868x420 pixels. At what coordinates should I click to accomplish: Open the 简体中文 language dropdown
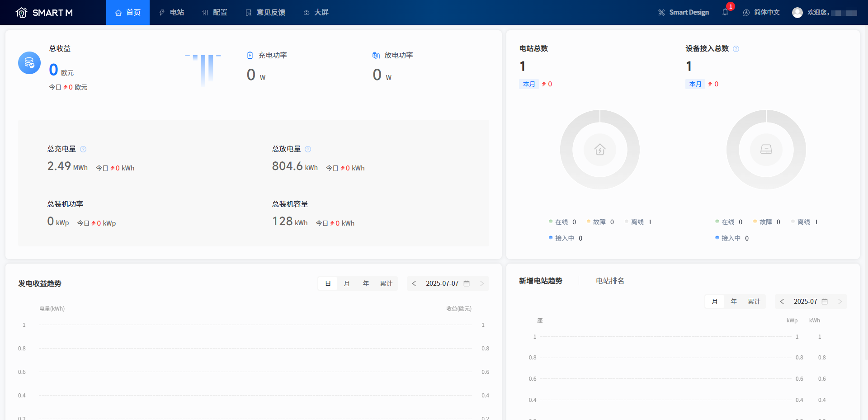[762, 13]
